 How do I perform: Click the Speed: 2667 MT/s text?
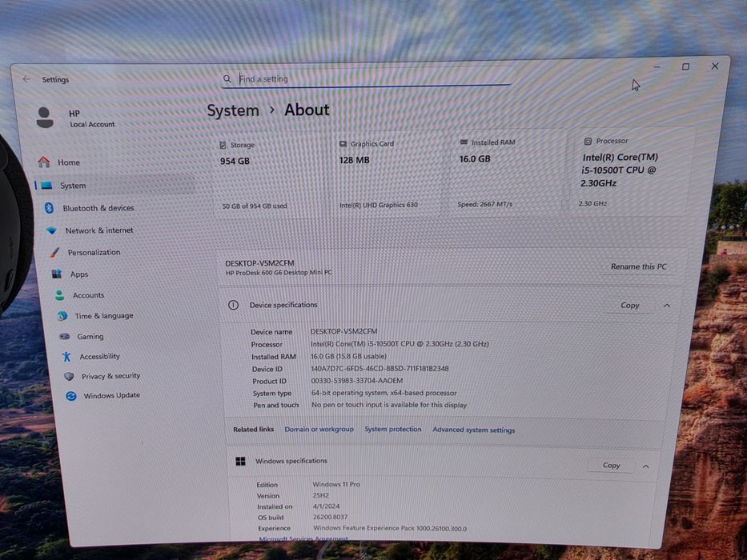click(x=484, y=204)
